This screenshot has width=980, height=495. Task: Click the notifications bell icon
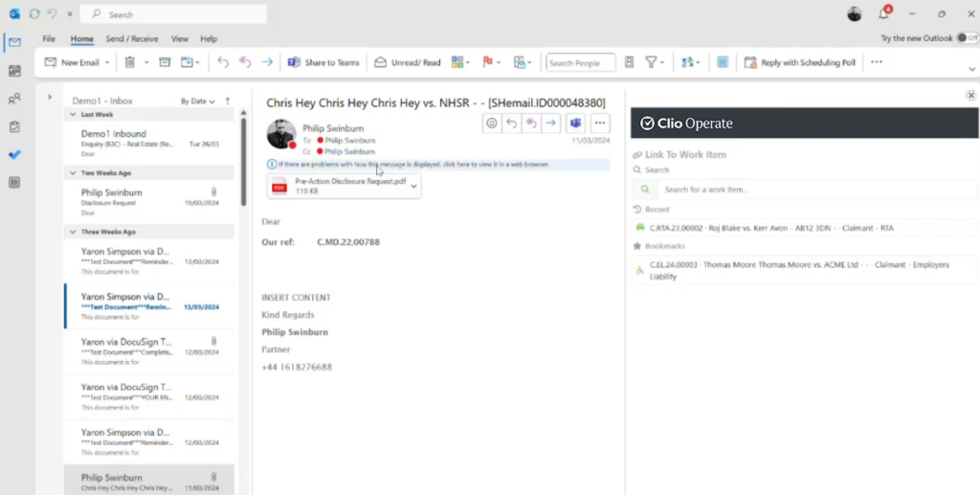coord(883,14)
